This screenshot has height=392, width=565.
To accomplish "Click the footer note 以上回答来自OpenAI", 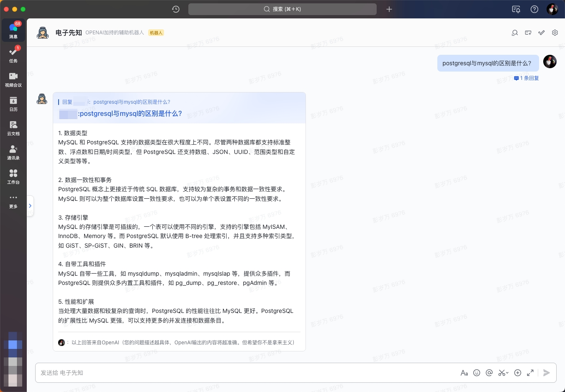I will click(x=183, y=343).
